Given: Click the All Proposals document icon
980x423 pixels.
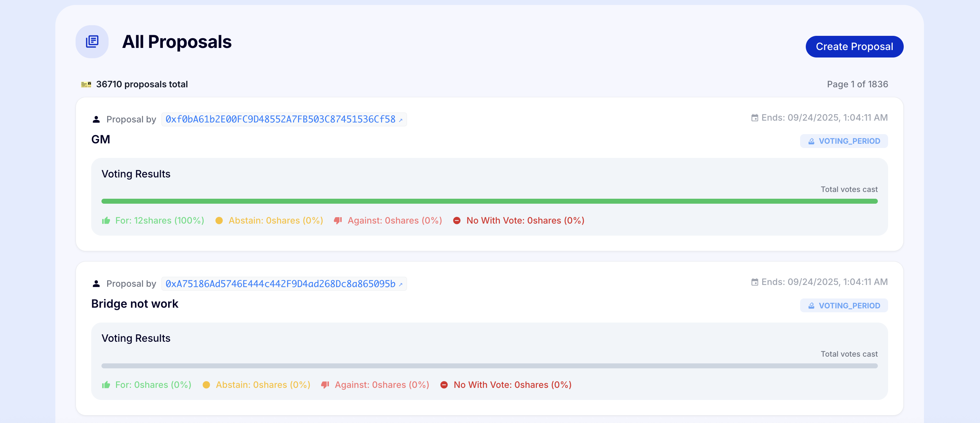Looking at the screenshot, I should click(92, 42).
